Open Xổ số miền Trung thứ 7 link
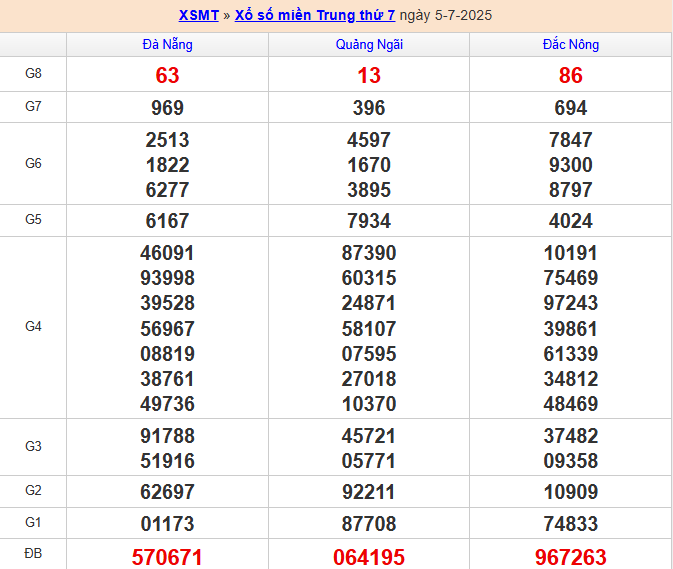This screenshot has height=569, width=673. [315, 15]
